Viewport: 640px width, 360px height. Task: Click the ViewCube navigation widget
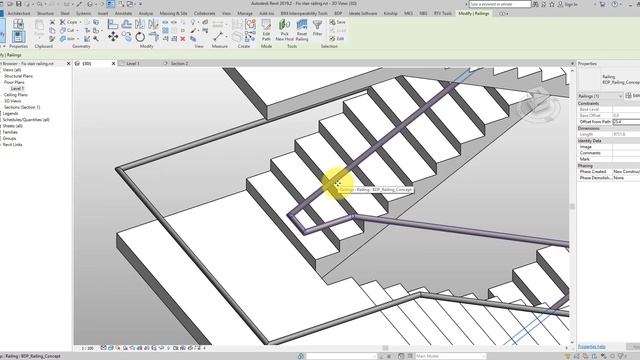[538, 106]
